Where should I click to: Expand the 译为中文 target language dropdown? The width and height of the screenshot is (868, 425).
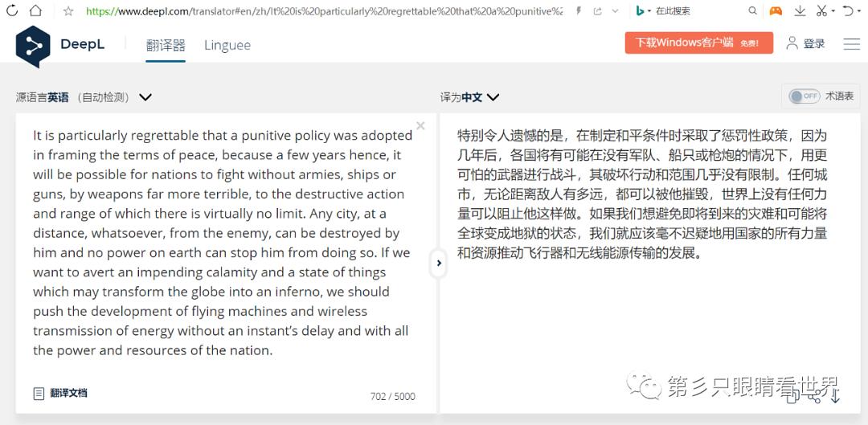click(493, 97)
